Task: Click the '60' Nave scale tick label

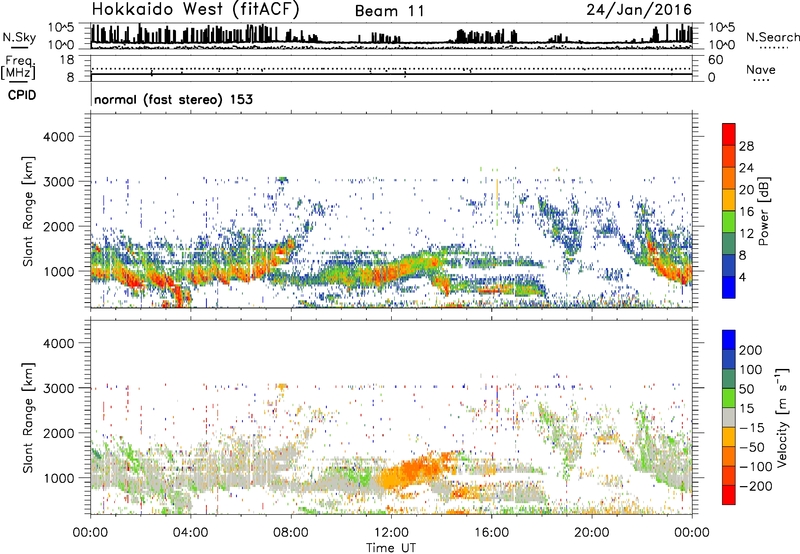Action: coord(715,60)
